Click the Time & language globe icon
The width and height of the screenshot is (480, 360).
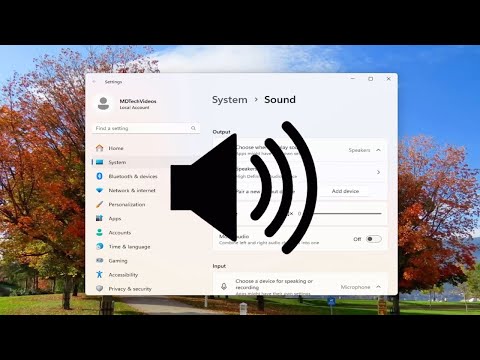tap(99, 246)
